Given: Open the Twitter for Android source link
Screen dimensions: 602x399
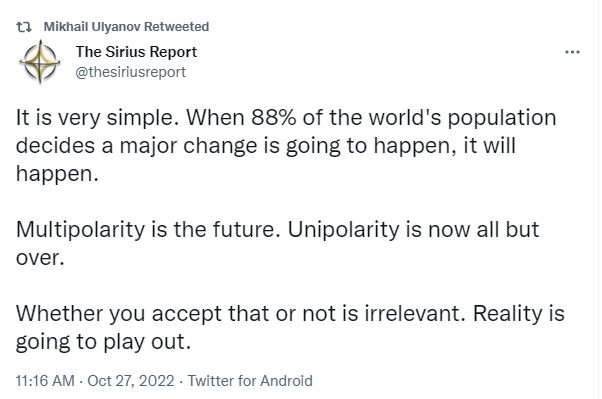Looking at the screenshot, I should pos(250,381).
